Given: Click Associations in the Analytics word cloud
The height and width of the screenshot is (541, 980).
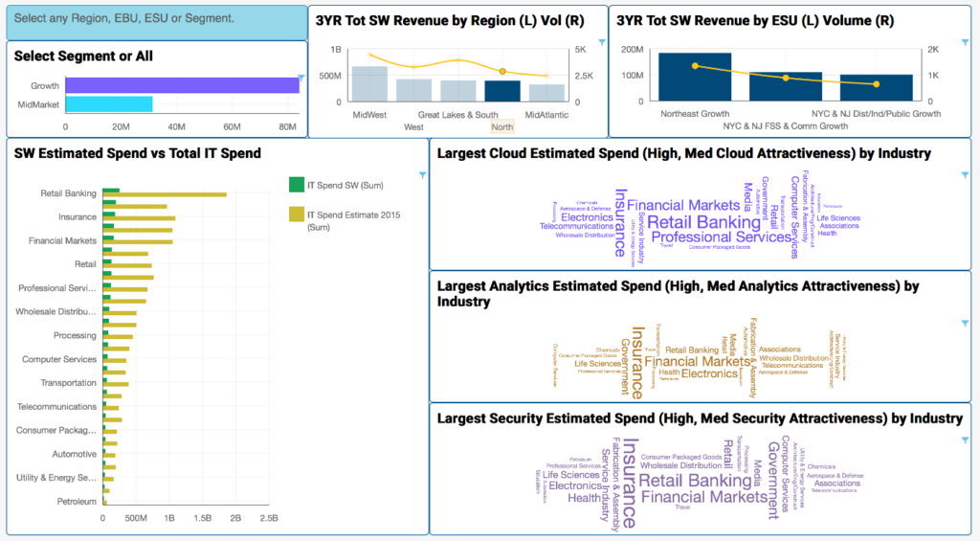Looking at the screenshot, I should tap(779, 349).
